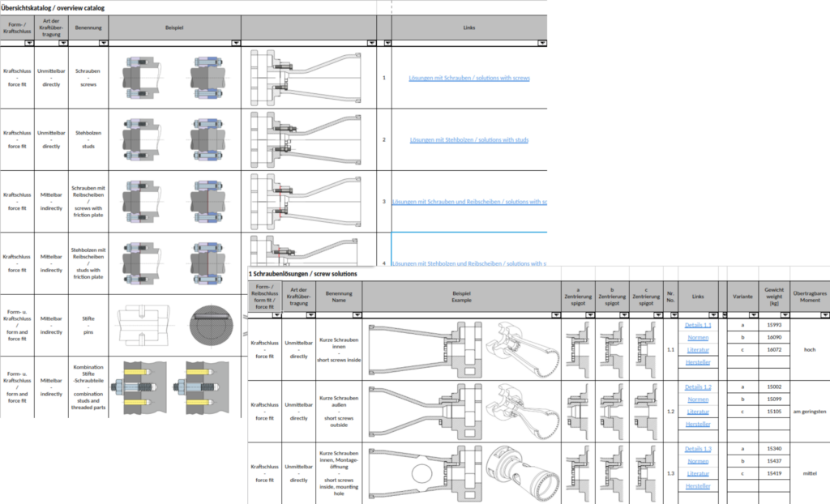Viewport: 830px width, 504px height.
Task: Open the 'Details 1.1' link
Action: coord(698,325)
